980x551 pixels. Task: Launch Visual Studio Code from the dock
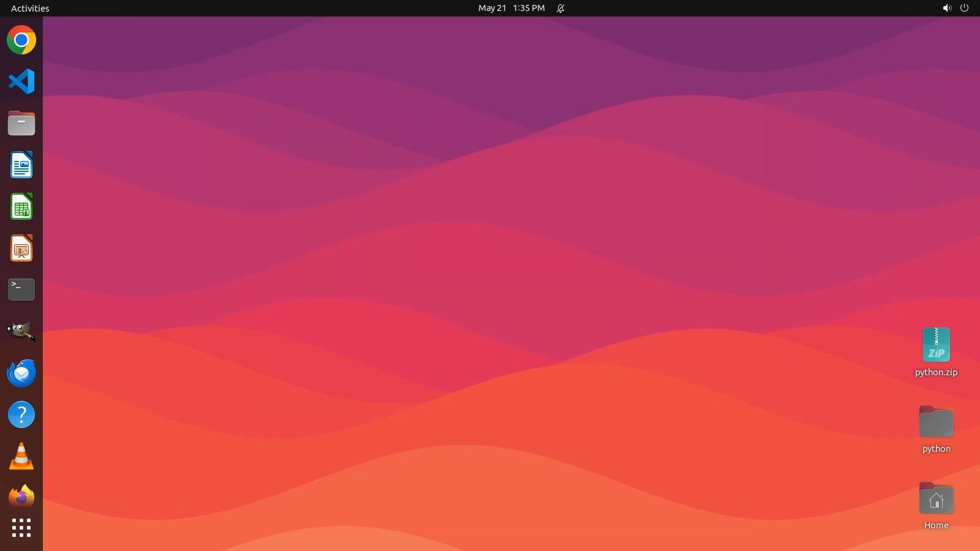tap(21, 81)
